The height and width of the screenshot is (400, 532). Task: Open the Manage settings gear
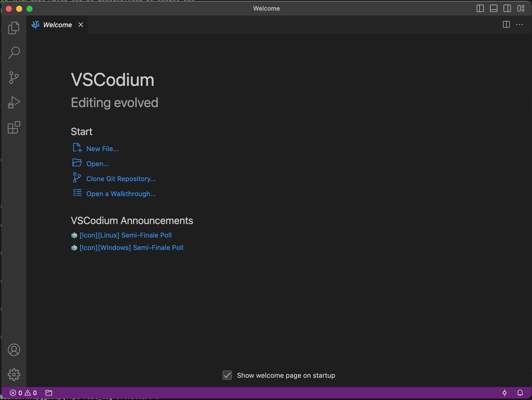click(x=14, y=375)
